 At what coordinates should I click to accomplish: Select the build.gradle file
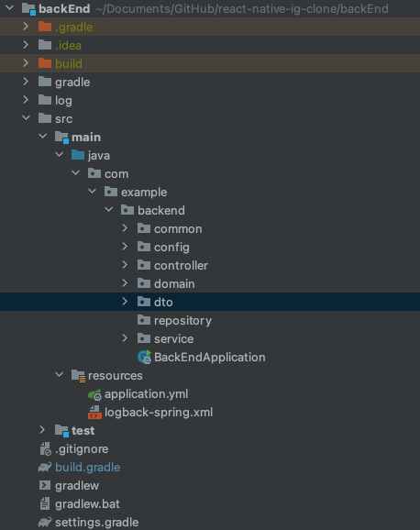tap(88, 467)
